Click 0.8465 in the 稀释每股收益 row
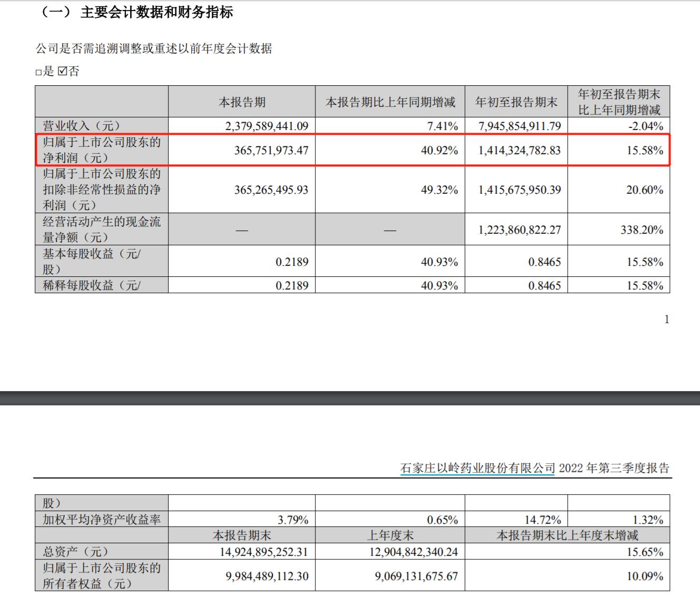The image size is (700, 600). [545, 286]
